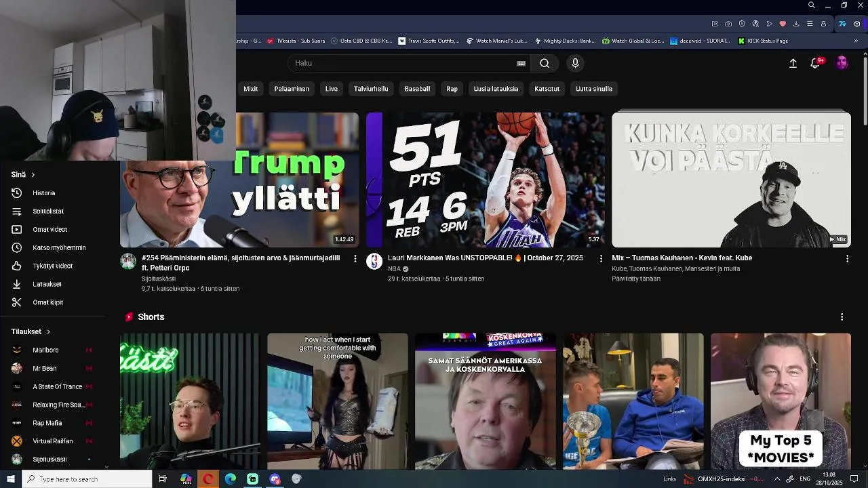
Task: Open the OMXH25-indeksi taskbar widget
Action: click(724, 479)
